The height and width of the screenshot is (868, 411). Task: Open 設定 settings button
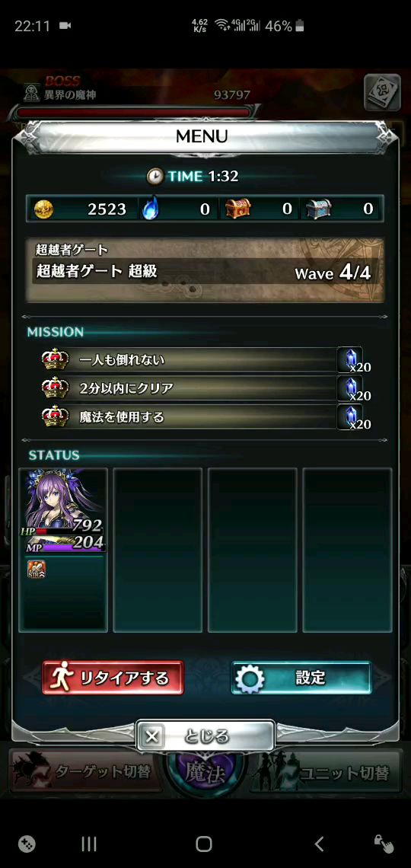click(301, 678)
